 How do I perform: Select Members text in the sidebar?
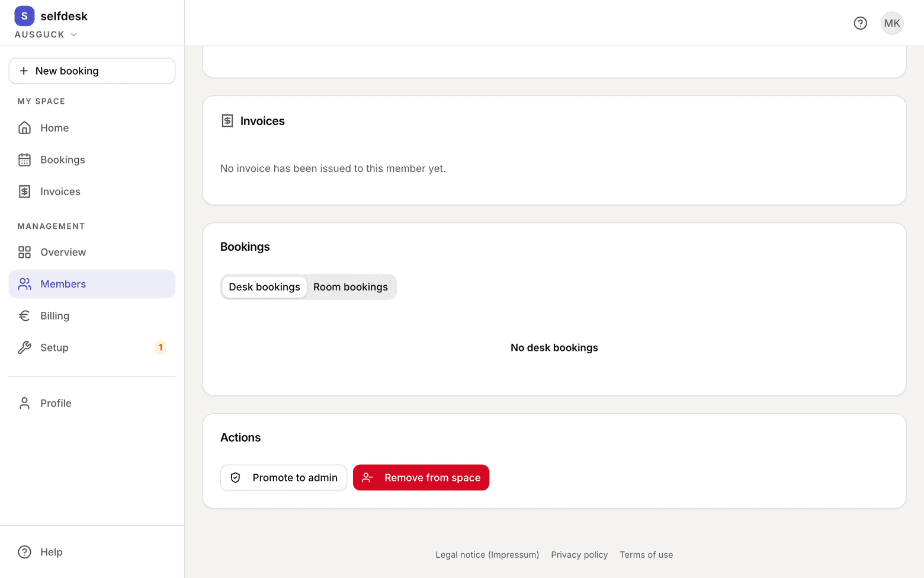tap(63, 284)
